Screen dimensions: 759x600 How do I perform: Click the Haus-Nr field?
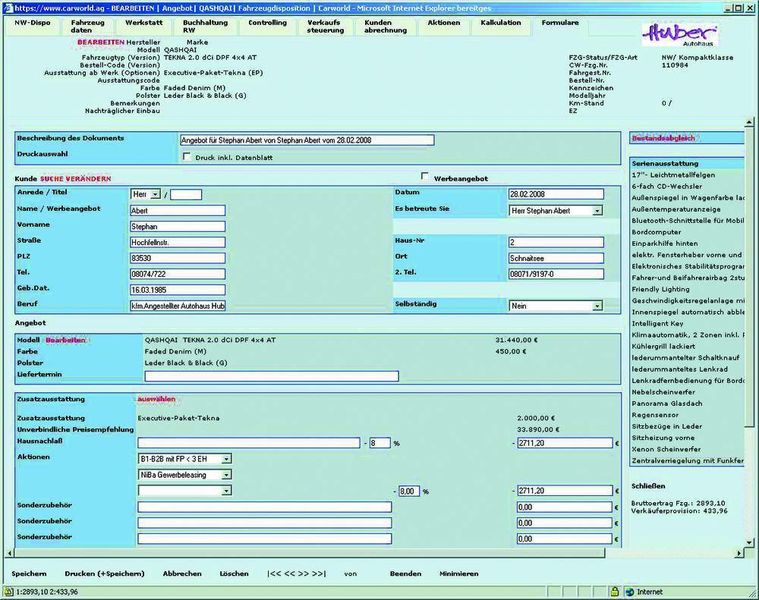[556, 242]
